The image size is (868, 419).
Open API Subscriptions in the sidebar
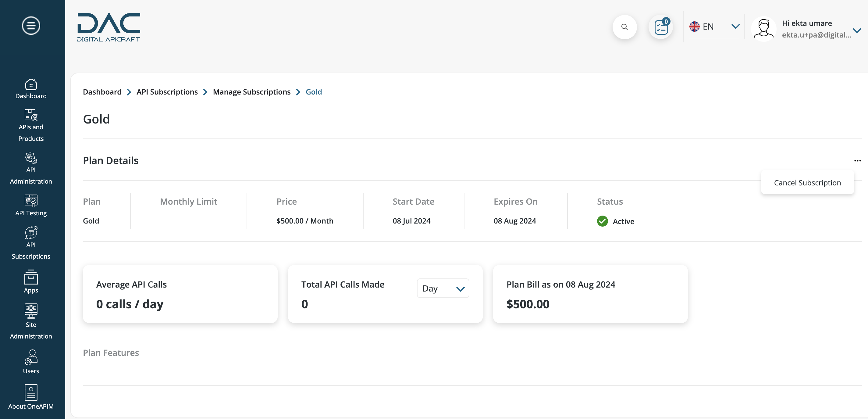click(31, 243)
